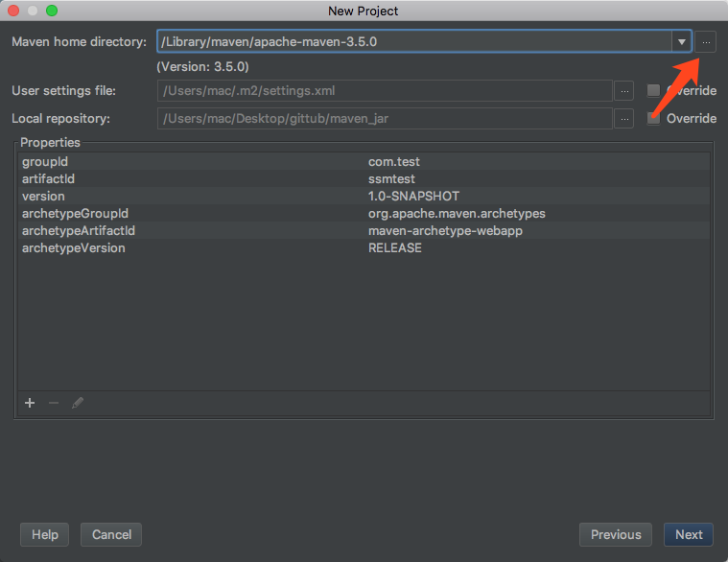Click the remove property minus icon
Viewport: 728px width, 562px height.
54,403
